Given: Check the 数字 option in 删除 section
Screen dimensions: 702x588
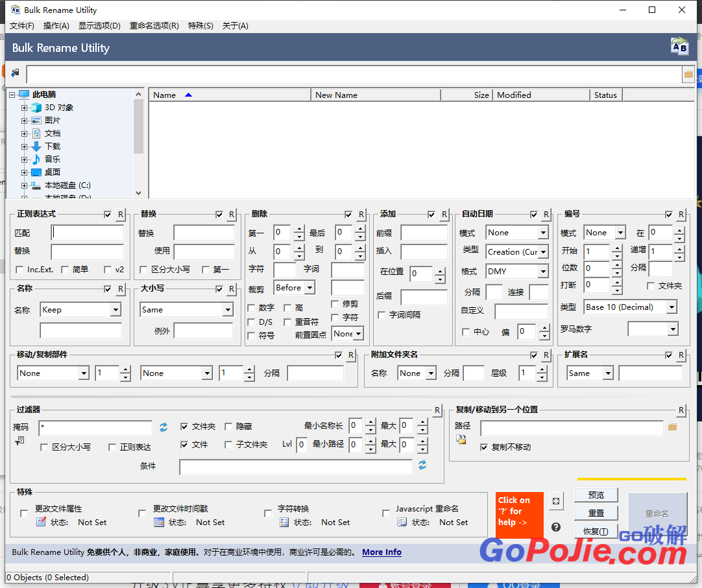Looking at the screenshot, I should [251, 308].
